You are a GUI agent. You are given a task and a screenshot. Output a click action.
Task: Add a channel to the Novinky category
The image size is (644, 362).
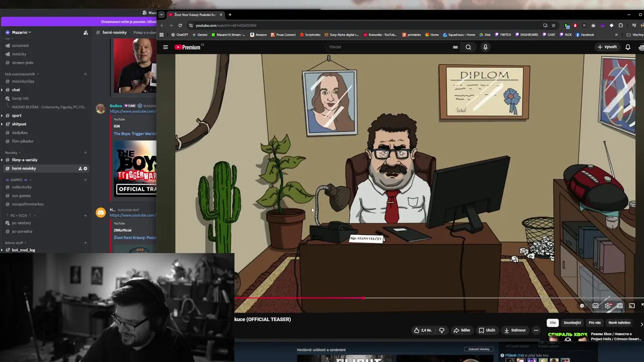[85, 152]
